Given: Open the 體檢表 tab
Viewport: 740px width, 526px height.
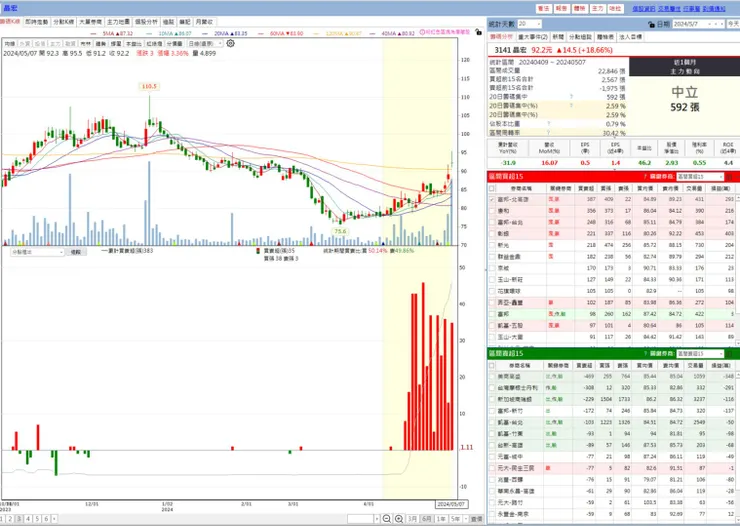Looking at the screenshot, I should pos(605,37).
